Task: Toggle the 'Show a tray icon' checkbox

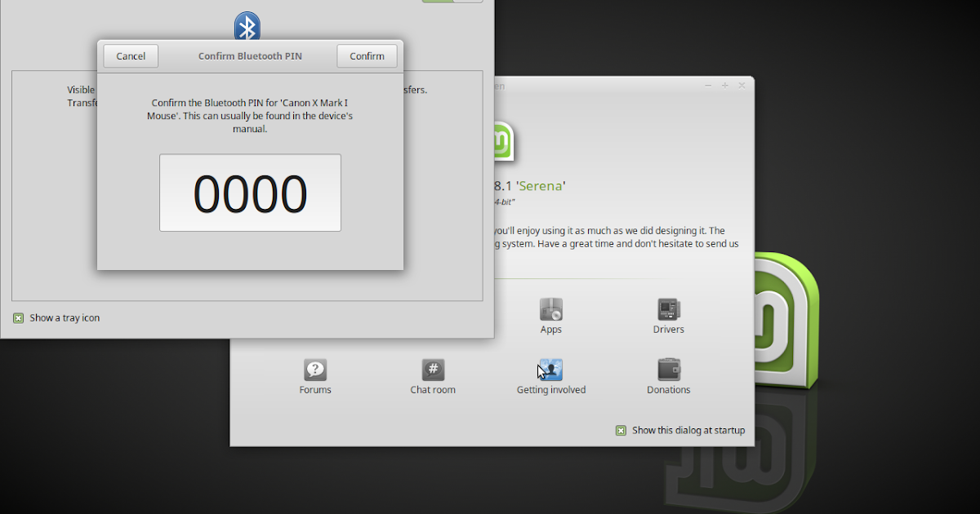Action: pos(18,318)
